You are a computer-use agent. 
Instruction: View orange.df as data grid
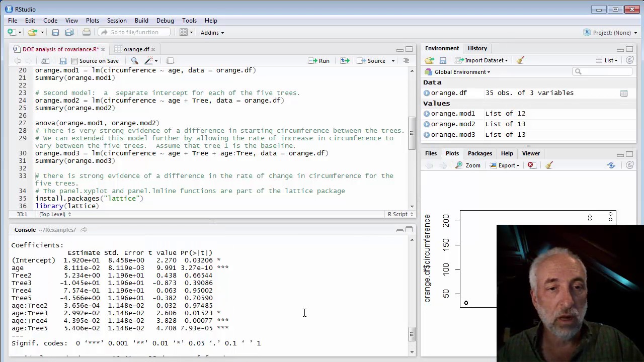coord(624,93)
